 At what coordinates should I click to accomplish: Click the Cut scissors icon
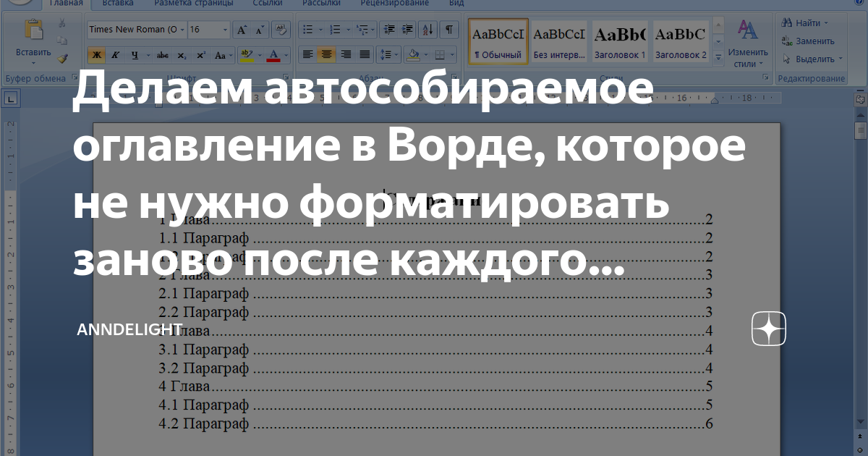62,23
